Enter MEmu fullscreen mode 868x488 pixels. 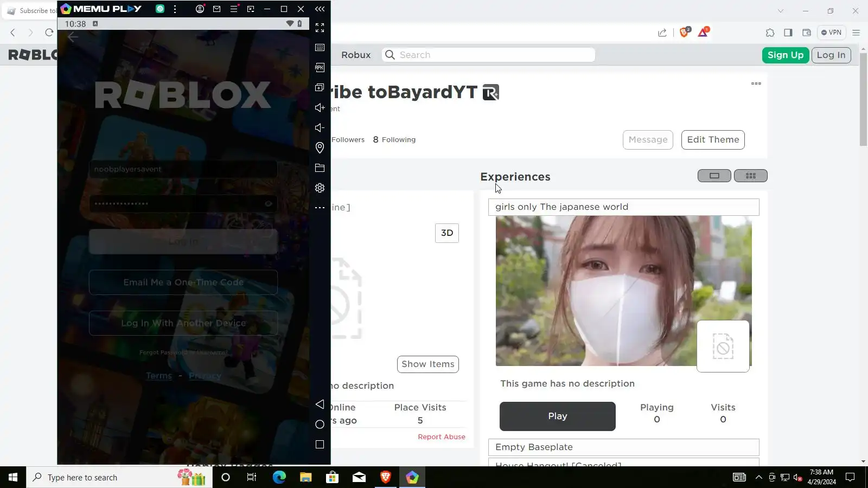coord(320,28)
